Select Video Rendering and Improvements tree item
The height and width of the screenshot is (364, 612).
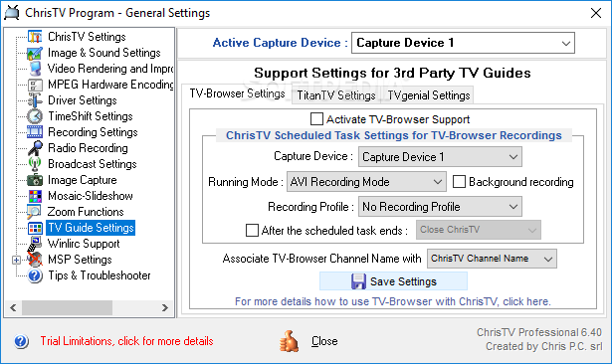tap(110, 69)
